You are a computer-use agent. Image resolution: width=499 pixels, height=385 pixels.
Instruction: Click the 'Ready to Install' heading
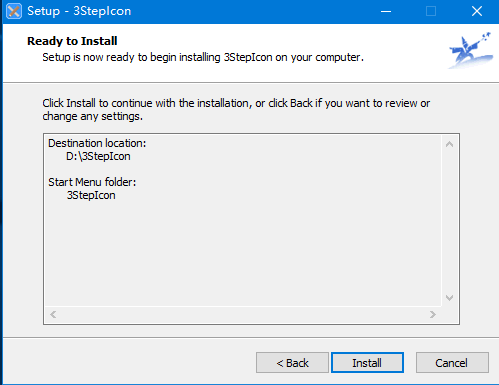pyautogui.click(x=72, y=41)
